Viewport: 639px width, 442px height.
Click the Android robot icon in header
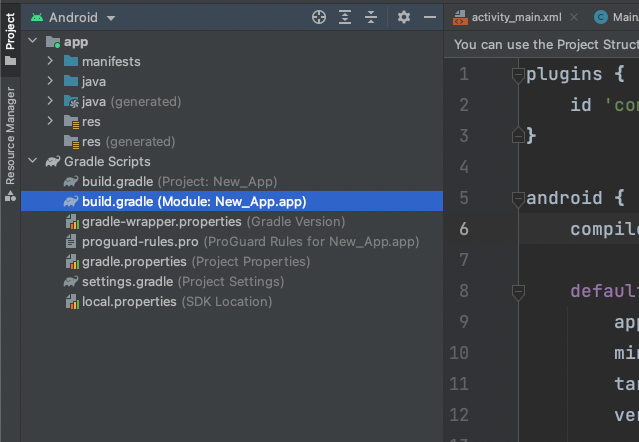click(x=37, y=18)
